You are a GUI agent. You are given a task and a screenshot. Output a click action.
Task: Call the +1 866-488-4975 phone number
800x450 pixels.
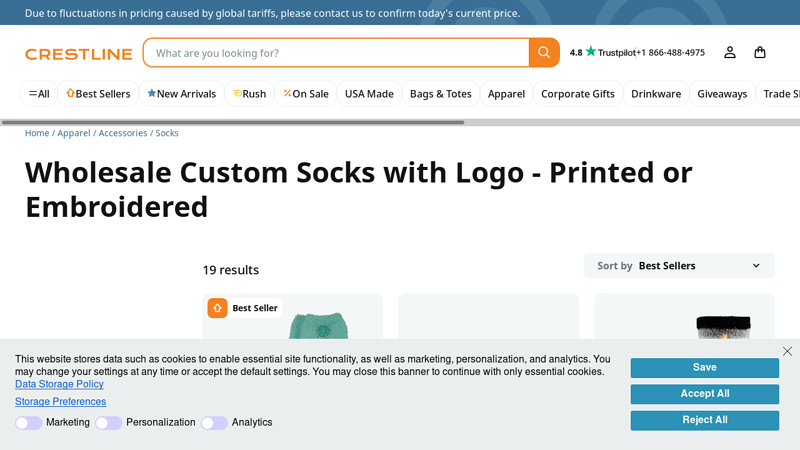pos(670,53)
